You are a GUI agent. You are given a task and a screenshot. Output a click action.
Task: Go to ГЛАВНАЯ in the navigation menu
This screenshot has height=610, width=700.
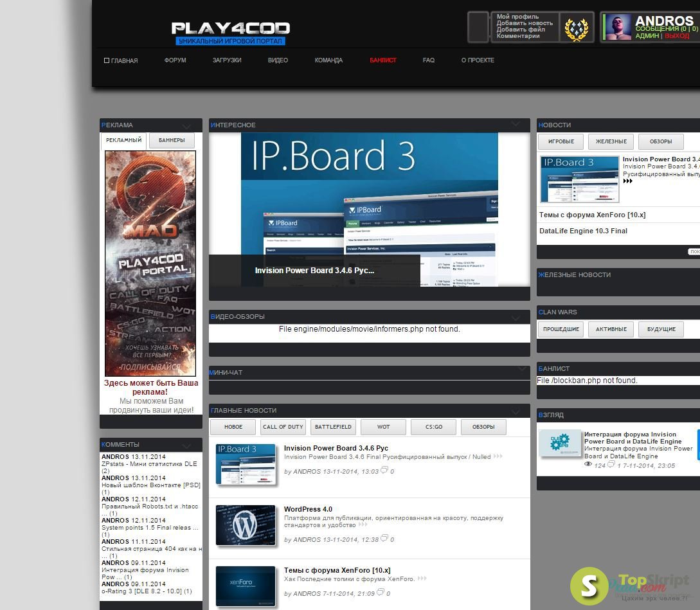coord(124,60)
